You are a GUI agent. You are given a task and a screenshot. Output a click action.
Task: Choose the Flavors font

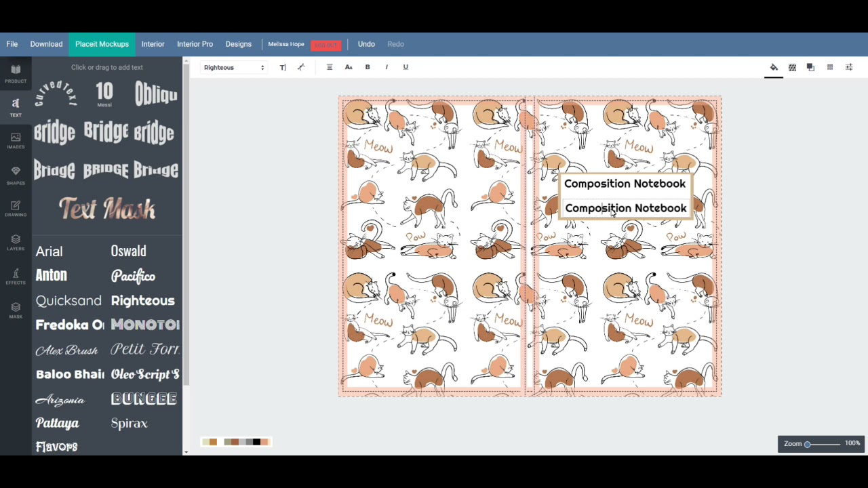tap(56, 447)
